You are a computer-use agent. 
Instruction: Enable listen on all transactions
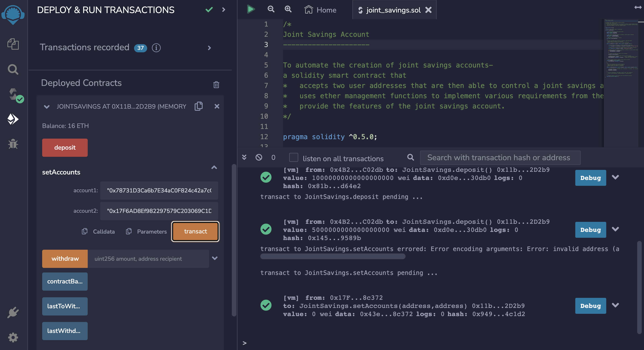(294, 158)
